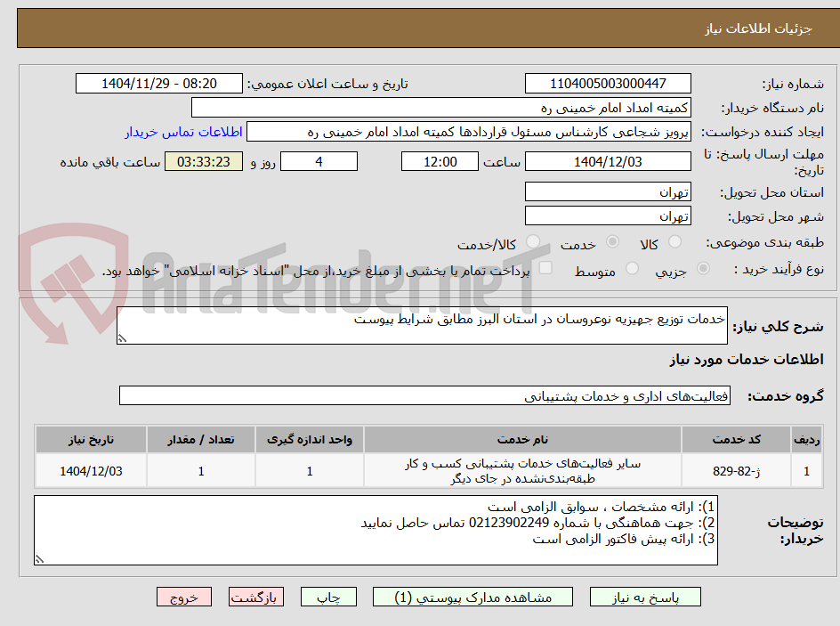This screenshot has width=840, height=626.
Task: Select the جزیی purchase type radio
Action: coord(703,268)
